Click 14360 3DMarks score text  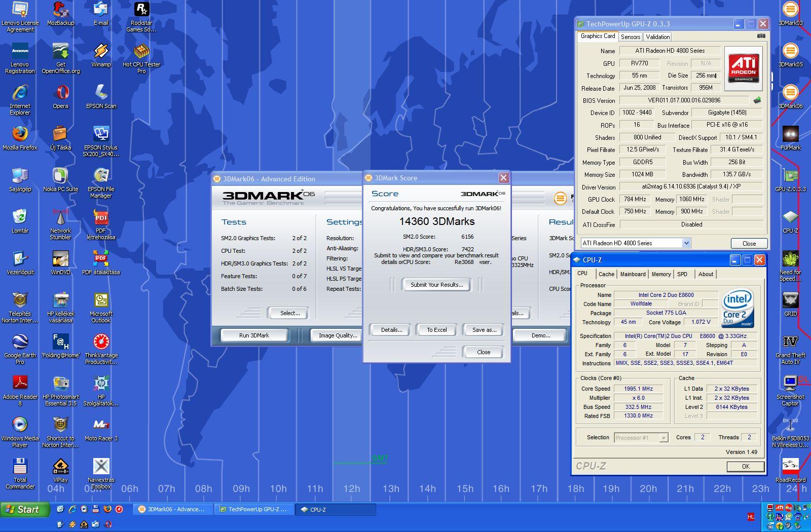[436, 221]
